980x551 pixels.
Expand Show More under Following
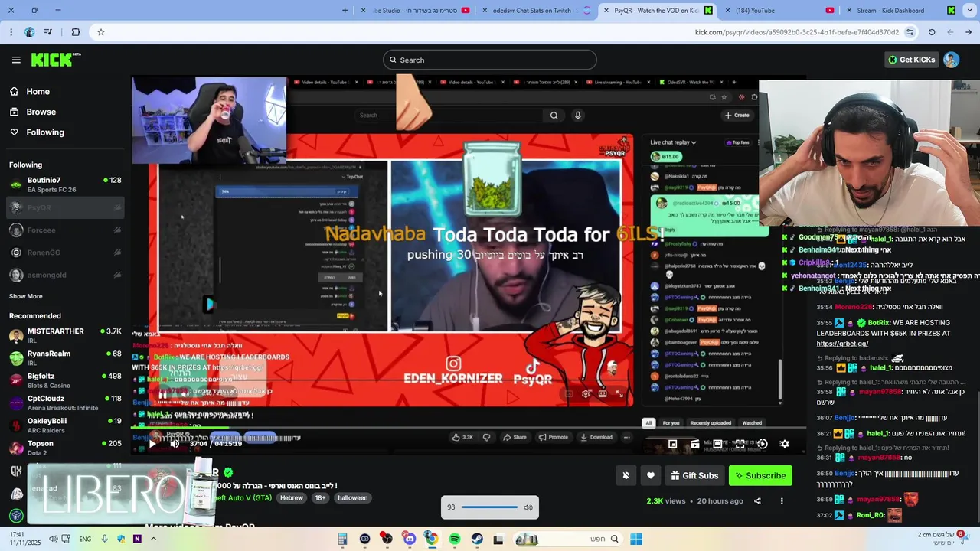(x=26, y=296)
